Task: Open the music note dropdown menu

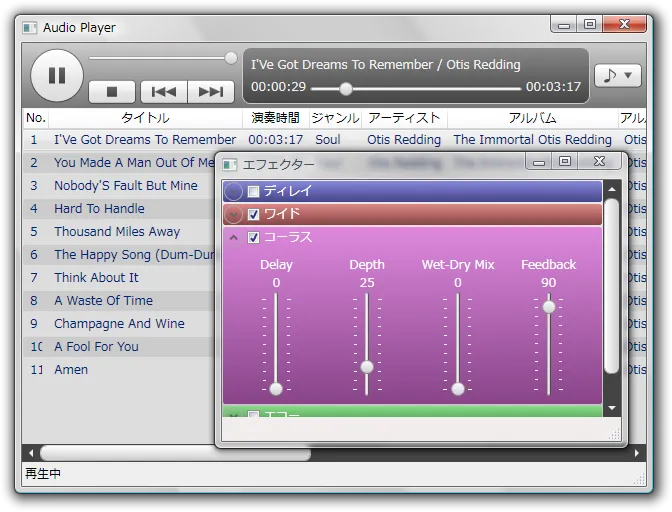Action: pyautogui.click(x=617, y=75)
